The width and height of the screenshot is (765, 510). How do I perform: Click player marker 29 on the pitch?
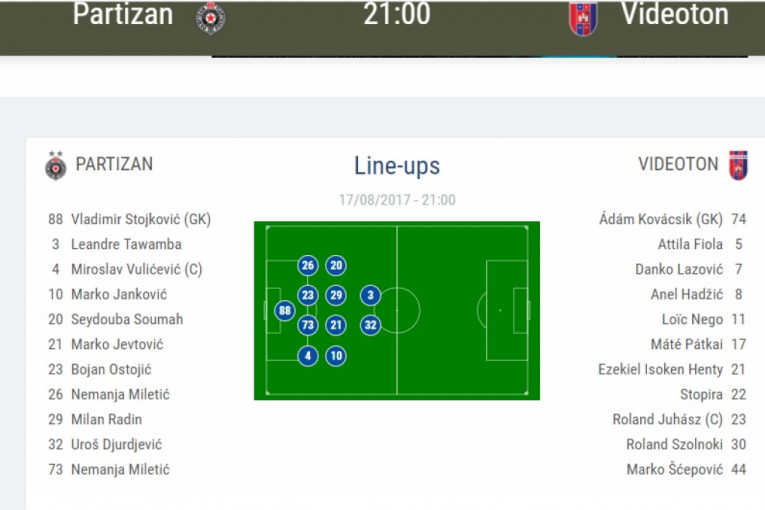pyautogui.click(x=336, y=295)
